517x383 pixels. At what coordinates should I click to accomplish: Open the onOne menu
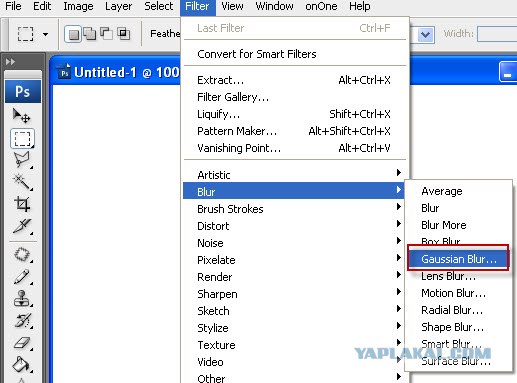point(321,6)
